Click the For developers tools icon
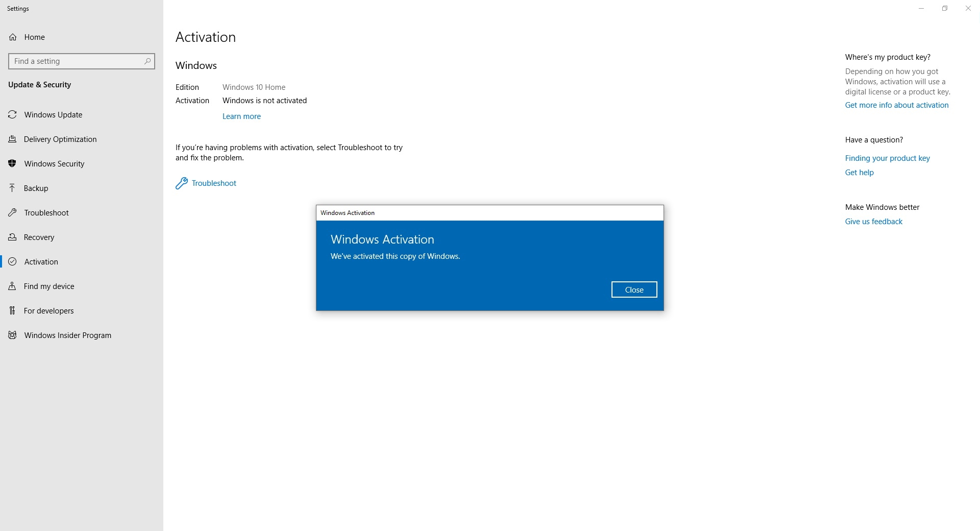The image size is (980, 531). coord(13,311)
